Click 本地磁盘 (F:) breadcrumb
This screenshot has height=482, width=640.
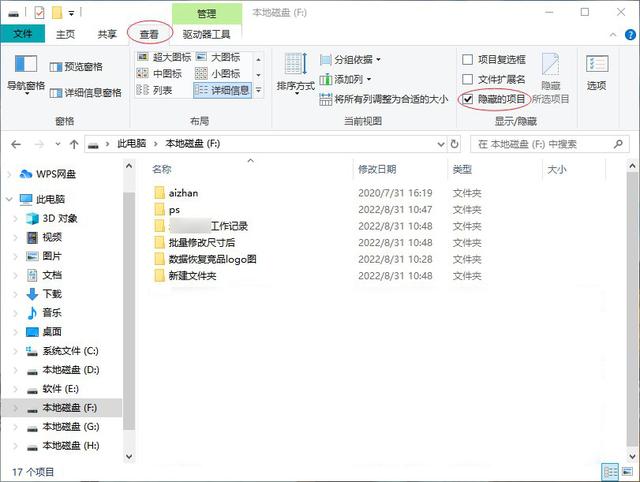pyautogui.click(x=193, y=144)
